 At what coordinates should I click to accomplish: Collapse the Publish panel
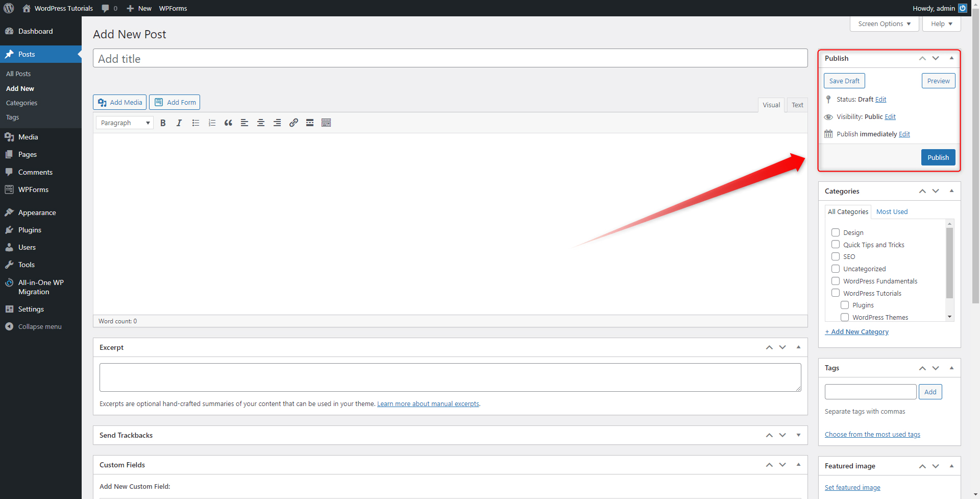point(951,58)
